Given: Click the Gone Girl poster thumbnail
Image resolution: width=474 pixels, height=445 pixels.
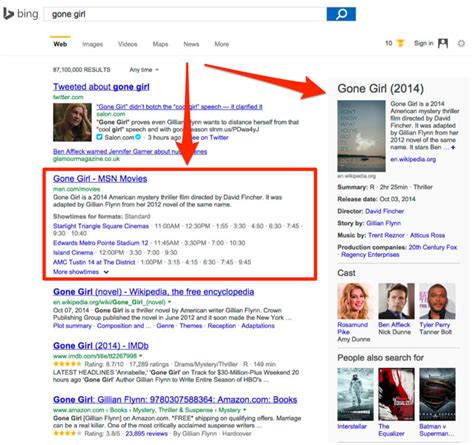Looking at the screenshot, I should tap(361, 136).
